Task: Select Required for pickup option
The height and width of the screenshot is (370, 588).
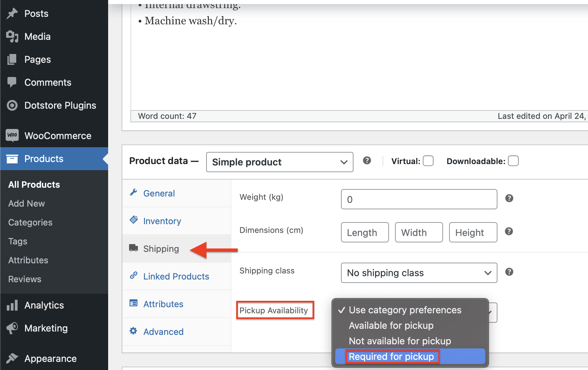Action: [x=391, y=356]
